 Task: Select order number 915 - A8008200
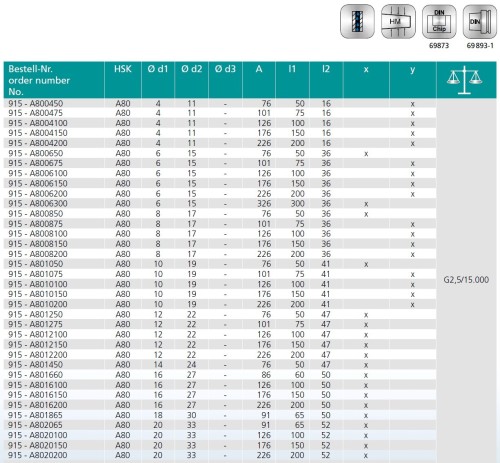pyautogui.click(x=38, y=254)
